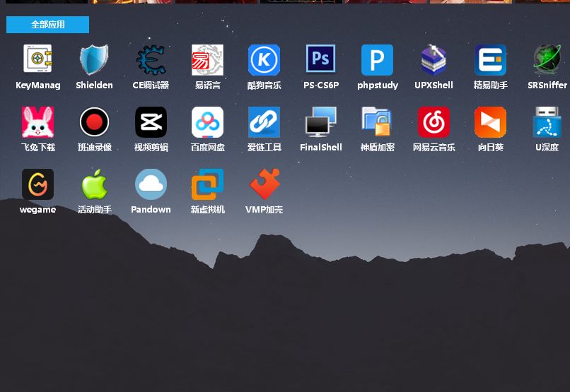
Task: Launch 百度网盘 cloud drive
Action: (207, 122)
